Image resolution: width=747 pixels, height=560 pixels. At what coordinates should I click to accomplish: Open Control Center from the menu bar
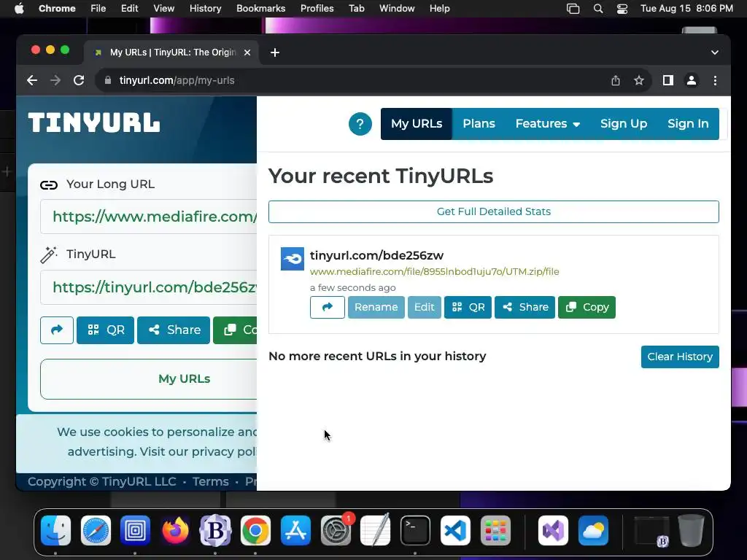click(x=622, y=9)
